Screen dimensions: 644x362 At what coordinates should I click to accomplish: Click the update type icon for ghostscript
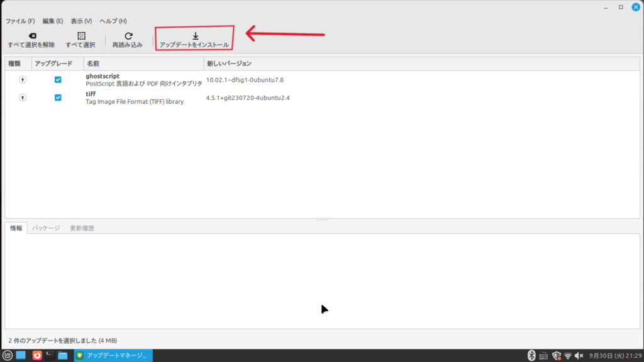(x=23, y=80)
